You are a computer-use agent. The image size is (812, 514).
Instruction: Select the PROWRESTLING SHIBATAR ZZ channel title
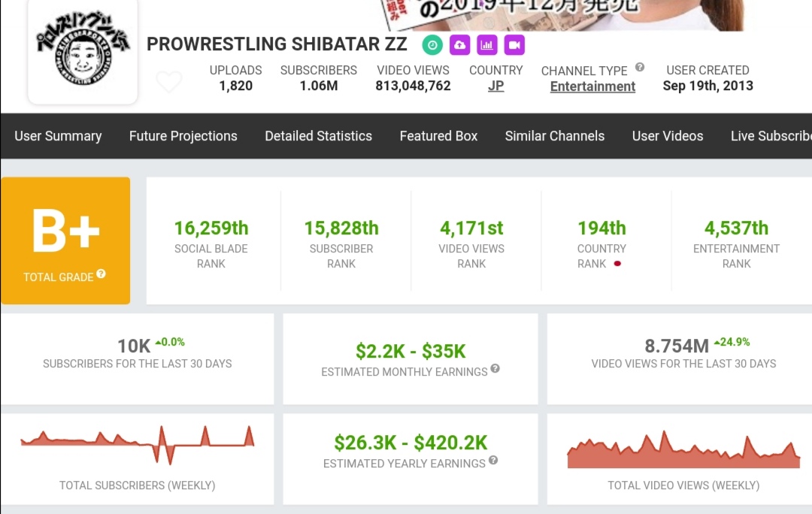277,44
